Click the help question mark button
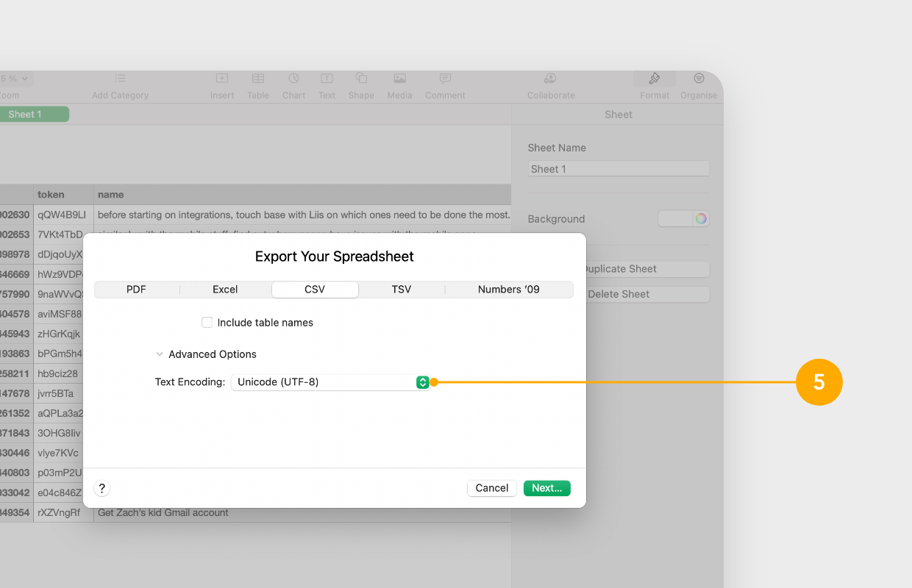The height and width of the screenshot is (588, 912). point(102,488)
